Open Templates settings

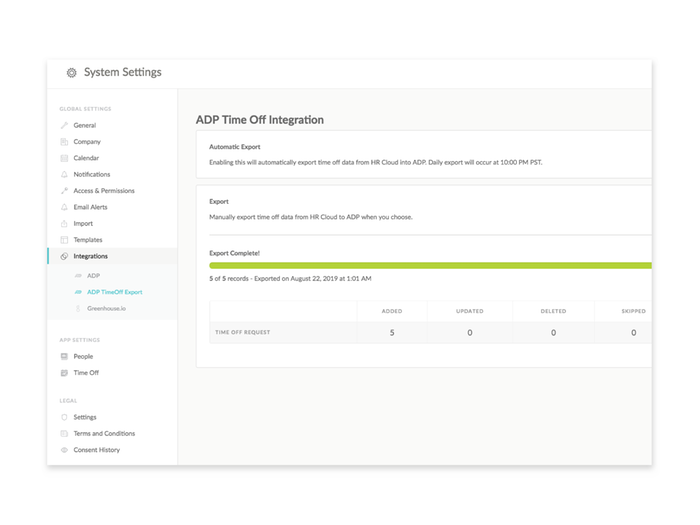coord(88,240)
